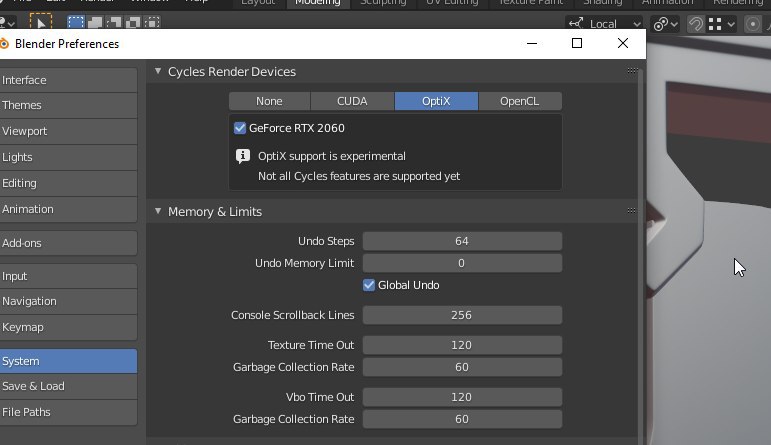Switch to the Sculpting workspace tab
Viewport: 771px width, 445px height.
coord(383,3)
